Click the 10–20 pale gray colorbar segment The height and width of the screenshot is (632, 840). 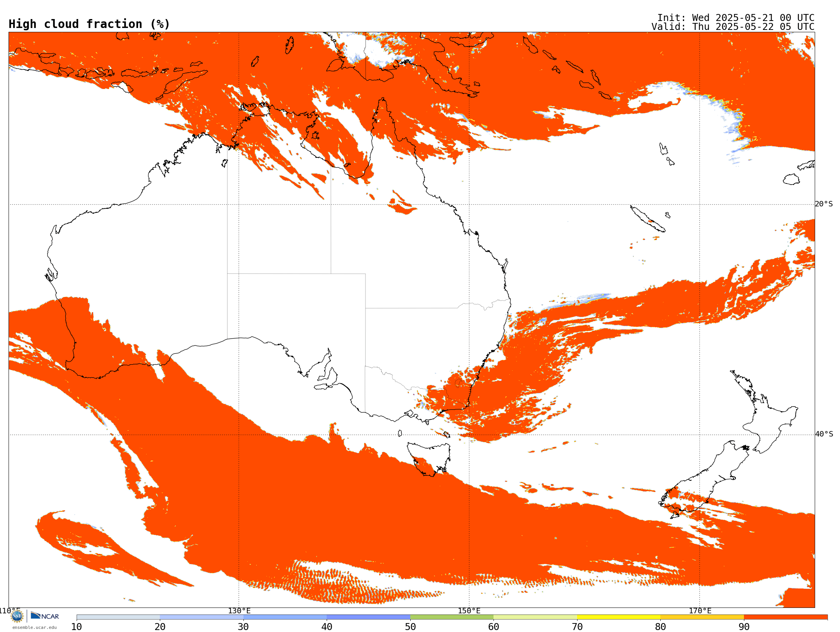click(x=118, y=617)
